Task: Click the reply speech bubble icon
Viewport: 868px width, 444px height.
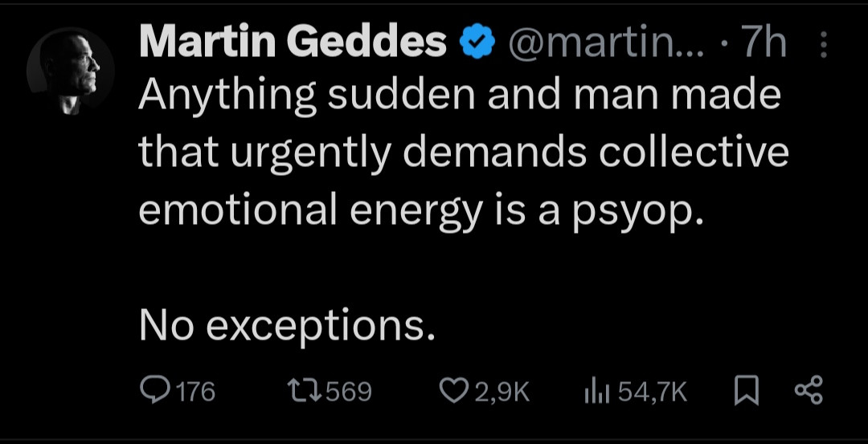Action: click(x=153, y=391)
